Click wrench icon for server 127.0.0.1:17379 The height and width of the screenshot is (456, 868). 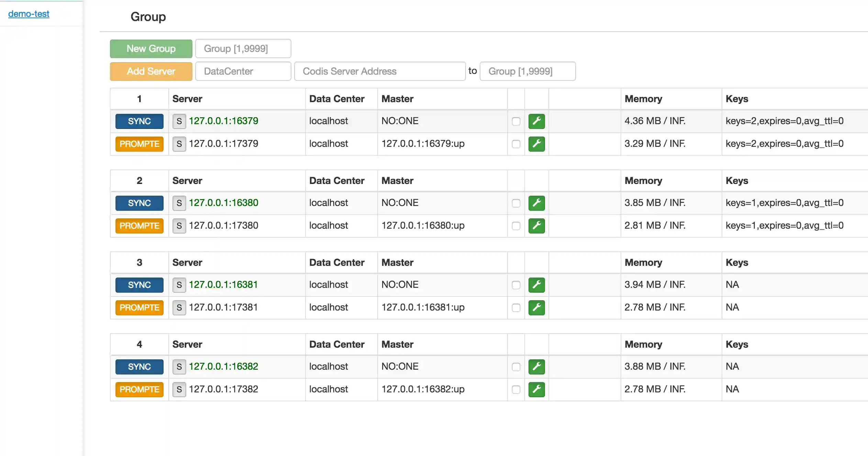point(536,144)
